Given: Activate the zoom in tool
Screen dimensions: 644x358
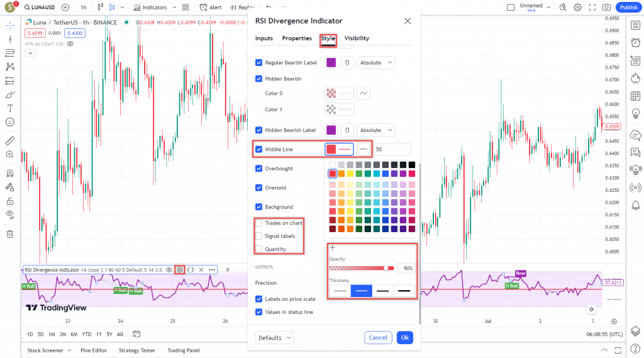Looking at the screenshot, I should (x=10, y=155).
